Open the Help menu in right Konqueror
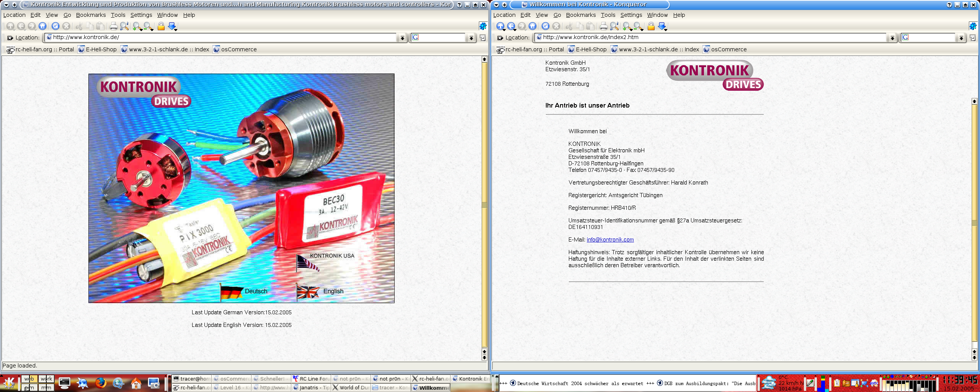 pyautogui.click(x=679, y=15)
